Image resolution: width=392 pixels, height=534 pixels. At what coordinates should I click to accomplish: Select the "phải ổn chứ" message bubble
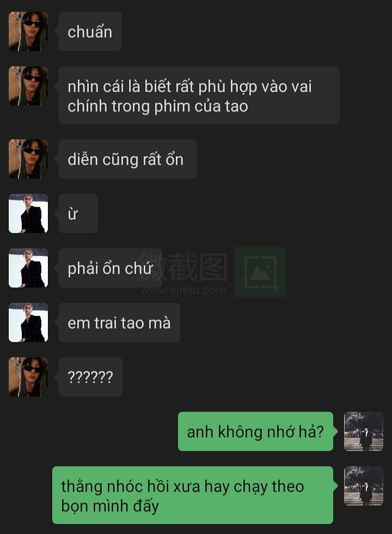tap(110, 268)
